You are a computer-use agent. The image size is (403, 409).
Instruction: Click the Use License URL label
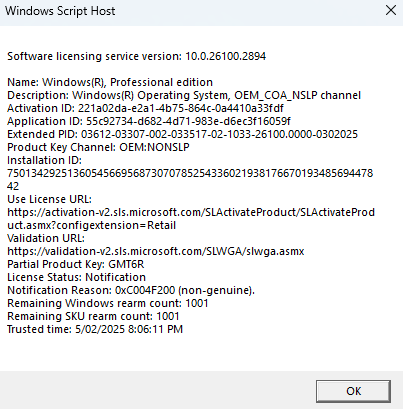pos(49,199)
